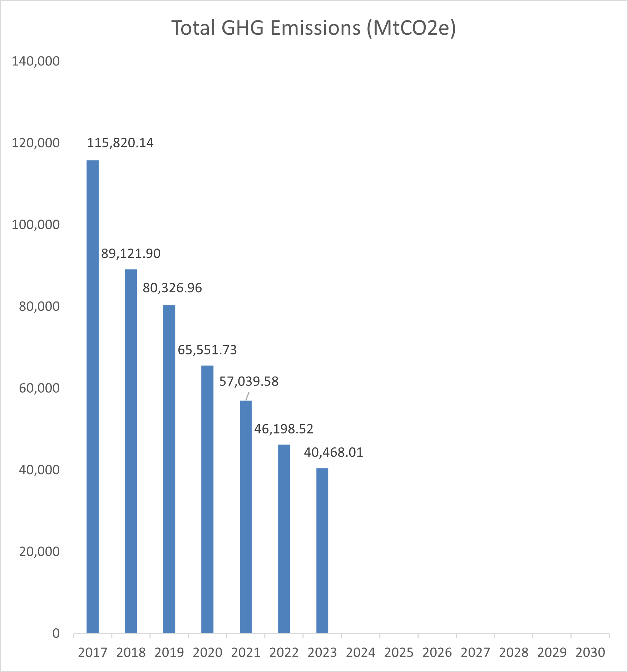Image resolution: width=628 pixels, height=672 pixels.
Task: Click data label 89,121.90
Action: click(131, 254)
